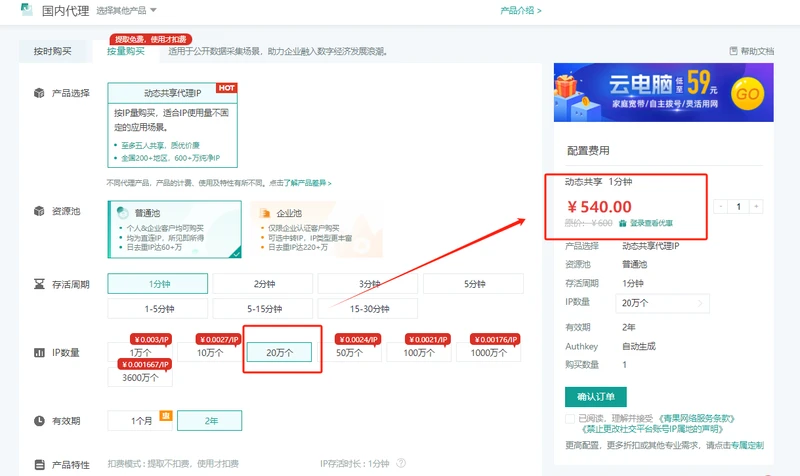
Task: Open the IP数量 20万个 dropdown
Action: tap(662, 303)
